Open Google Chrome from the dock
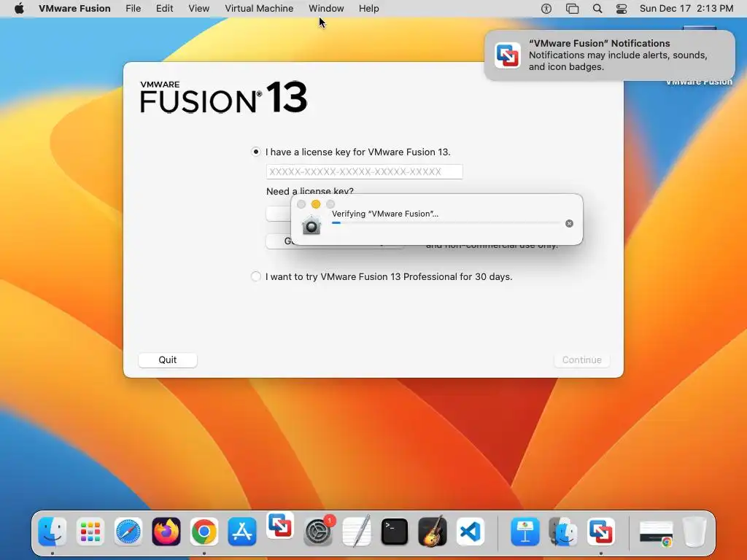Screen dimensions: 747x560 tap(204, 532)
